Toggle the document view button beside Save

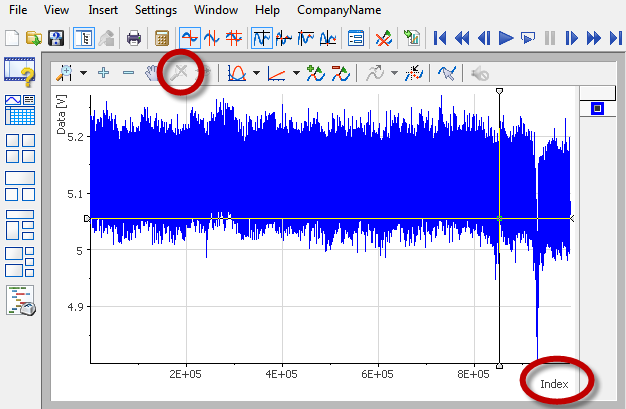click(x=82, y=39)
